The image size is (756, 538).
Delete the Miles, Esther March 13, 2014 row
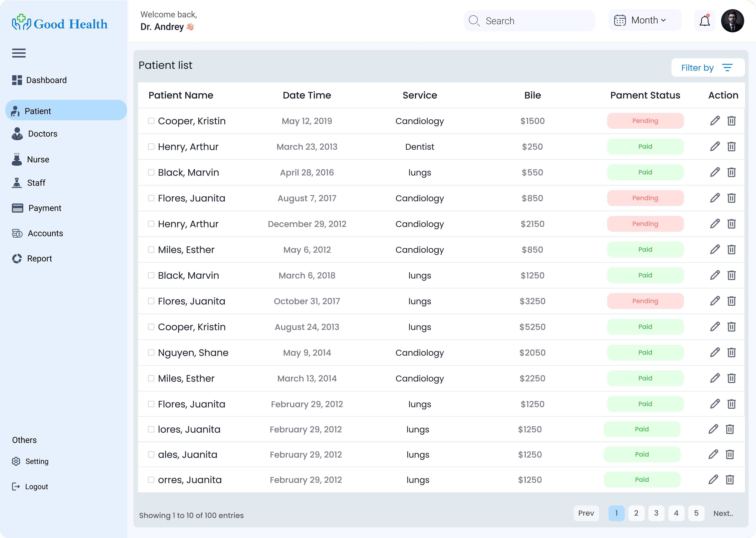(x=731, y=378)
